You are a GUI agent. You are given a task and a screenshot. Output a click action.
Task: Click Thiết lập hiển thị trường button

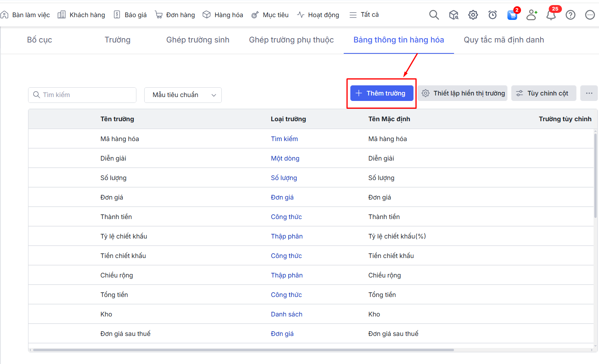(x=464, y=93)
